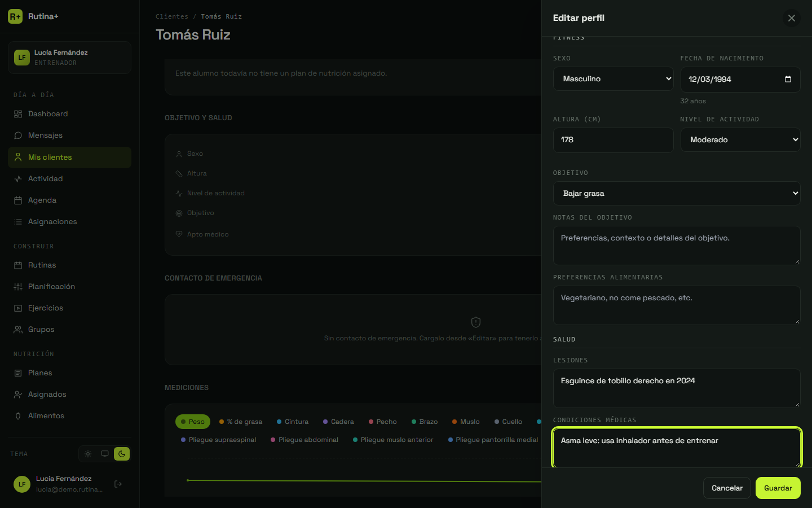Click the Preferencias alimentarias textarea

pos(677,305)
